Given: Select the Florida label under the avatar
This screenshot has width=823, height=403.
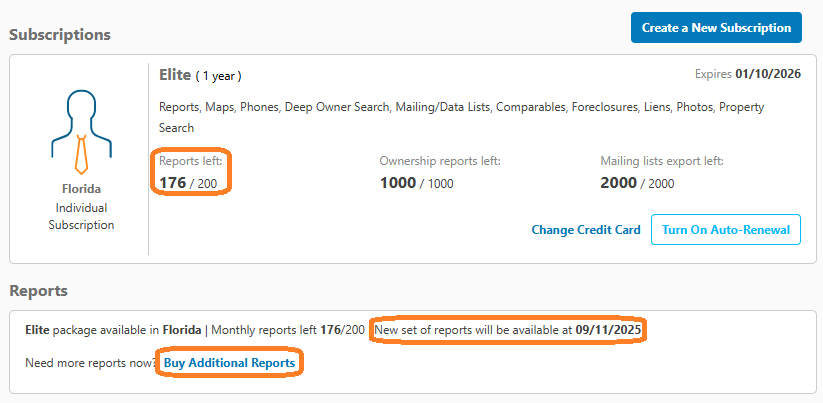Looking at the screenshot, I should tap(81, 189).
